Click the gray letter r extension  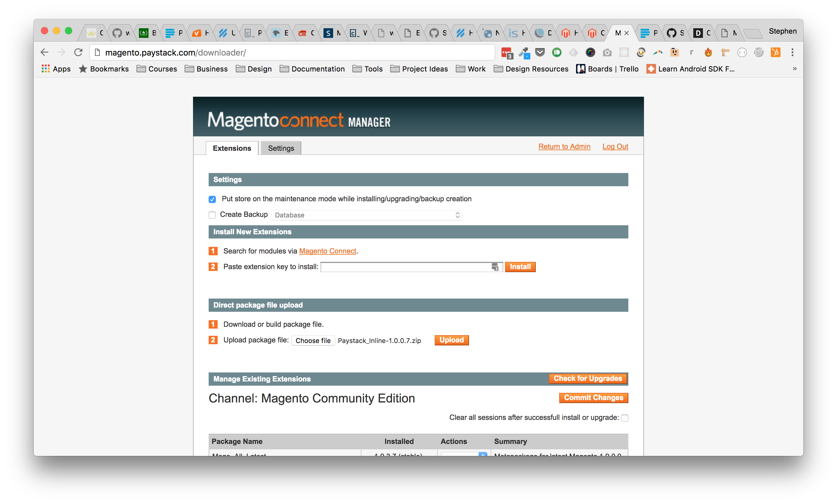691,52
